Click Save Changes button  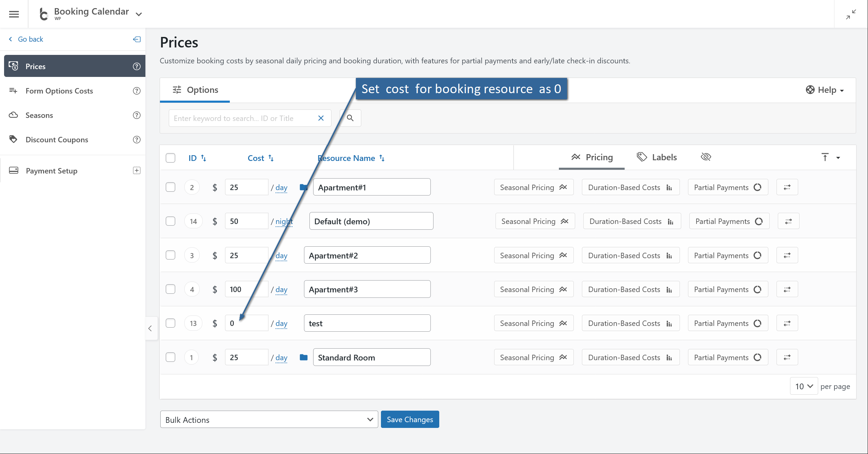coord(410,419)
